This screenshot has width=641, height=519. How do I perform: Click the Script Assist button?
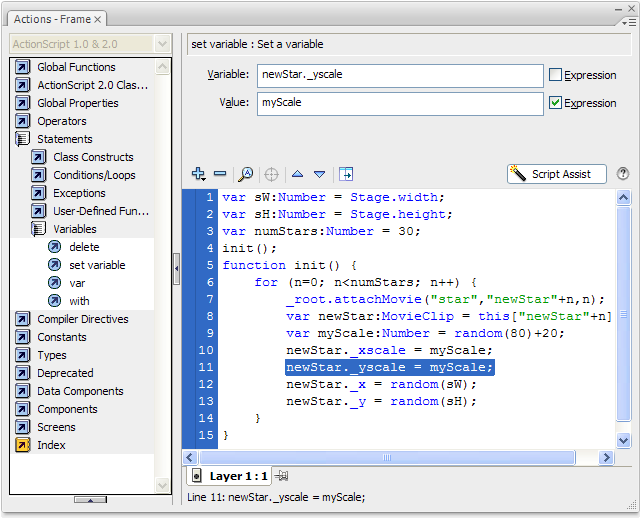[557, 174]
